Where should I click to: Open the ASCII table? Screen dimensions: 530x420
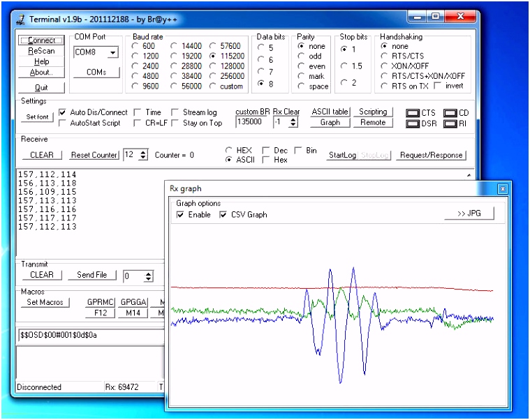[330, 112]
